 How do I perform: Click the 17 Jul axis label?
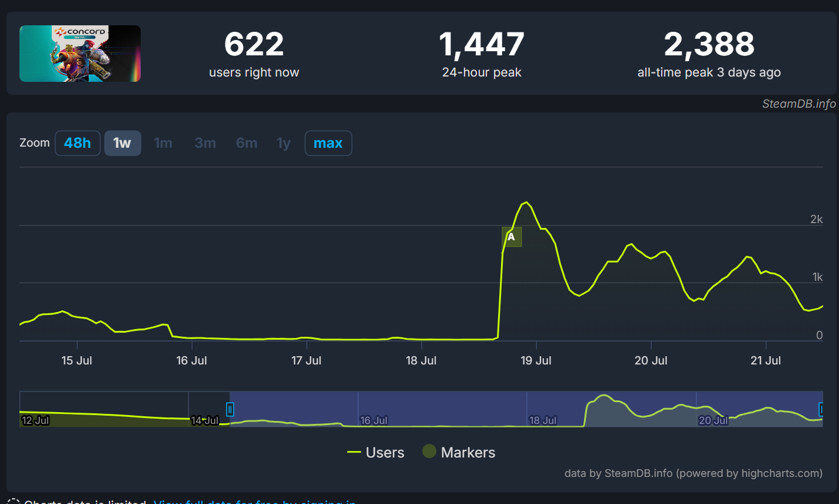point(306,360)
